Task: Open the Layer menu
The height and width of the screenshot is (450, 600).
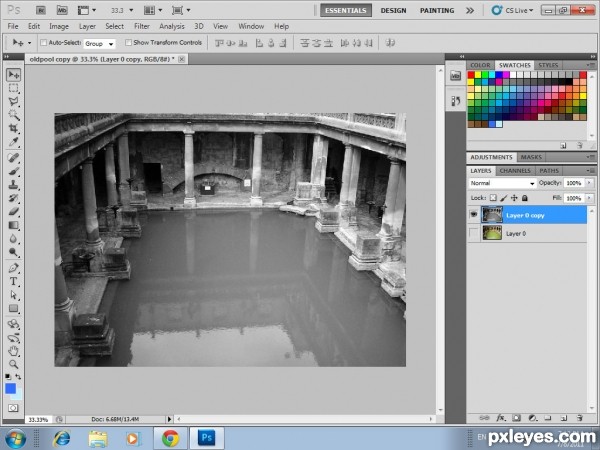Action: point(87,26)
